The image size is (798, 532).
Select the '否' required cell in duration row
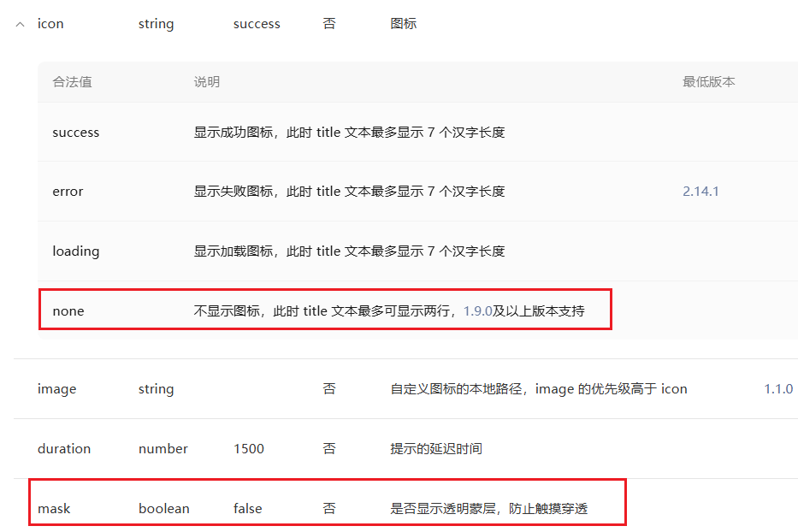(329, 449)
